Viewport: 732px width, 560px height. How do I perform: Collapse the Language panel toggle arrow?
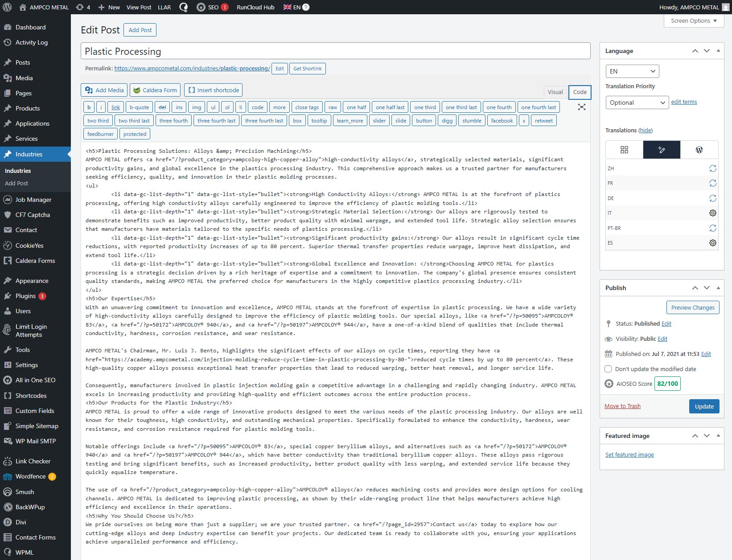718,51
